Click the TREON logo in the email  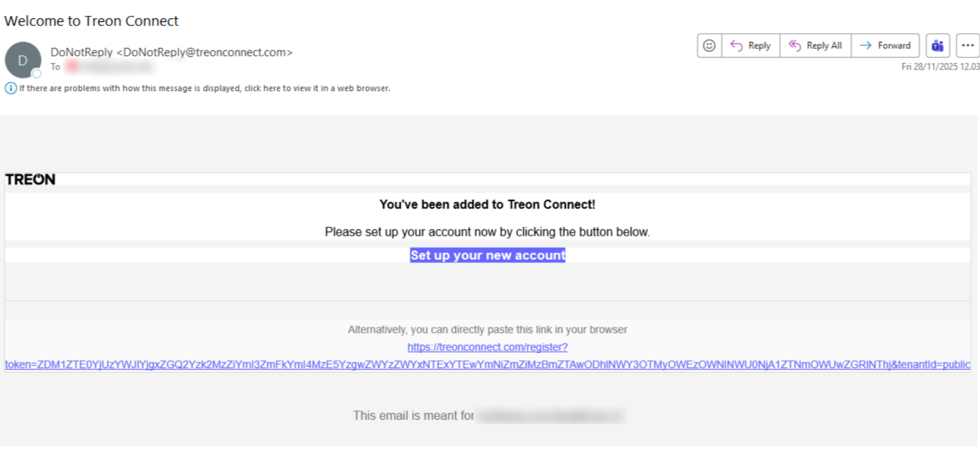pos(30,179)
